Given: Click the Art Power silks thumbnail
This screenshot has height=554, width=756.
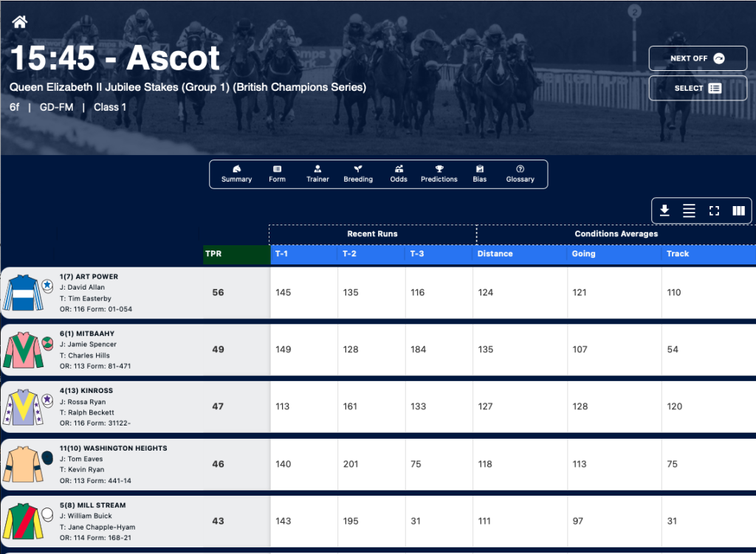Looking at the screenshot, I should 23,293.
